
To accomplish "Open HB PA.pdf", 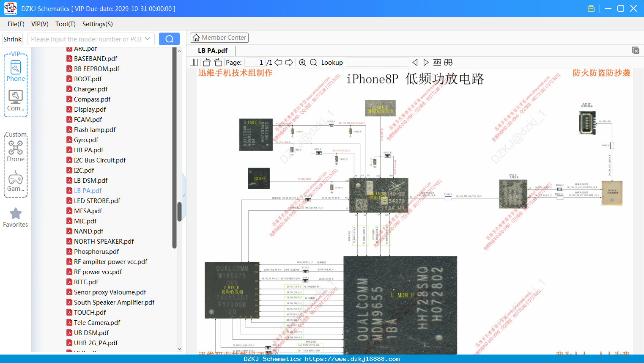I will [88, 150].
